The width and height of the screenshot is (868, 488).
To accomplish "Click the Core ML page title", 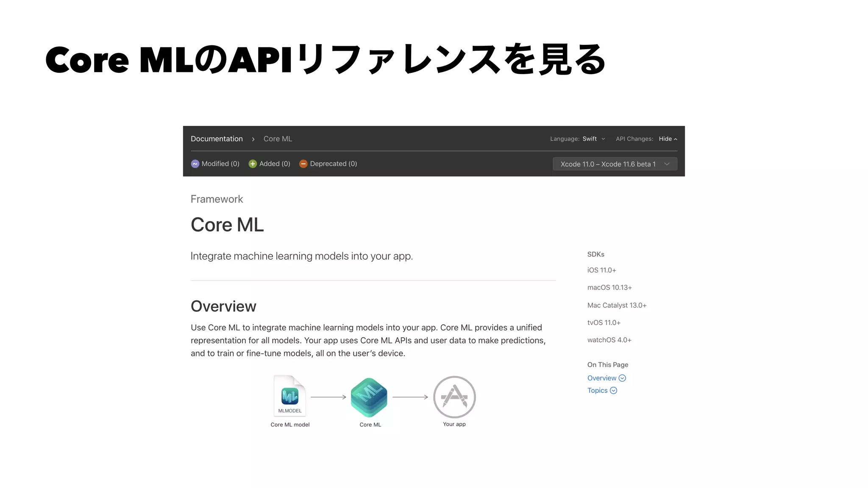I will coord(227,225).
